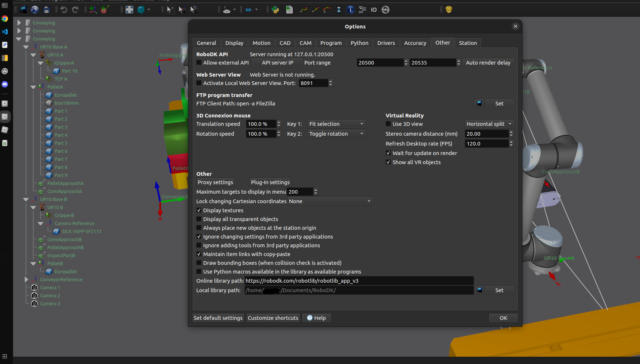Screen dimensions: 640x364
Task: Click the hourglass pause instruction icon
Action: click(339, 10)
